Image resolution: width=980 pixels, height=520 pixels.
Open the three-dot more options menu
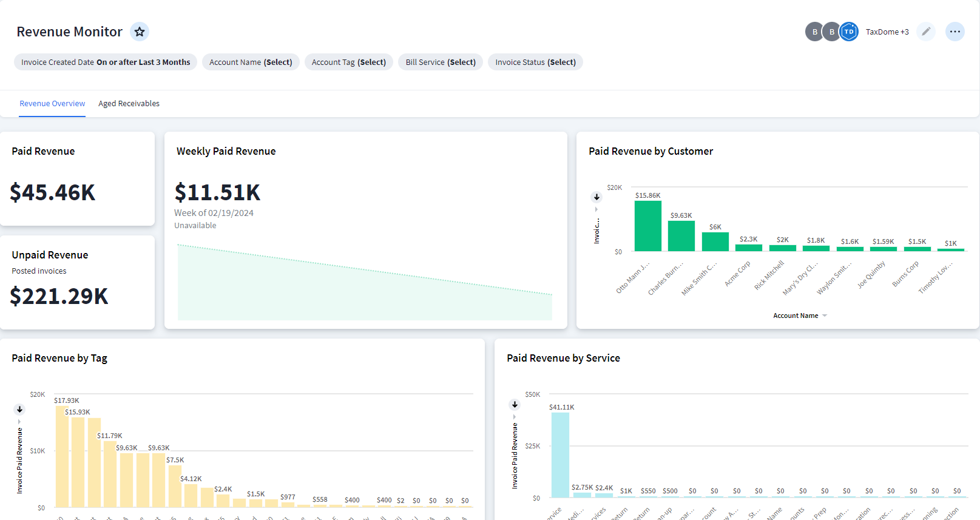tap(955, 32)
